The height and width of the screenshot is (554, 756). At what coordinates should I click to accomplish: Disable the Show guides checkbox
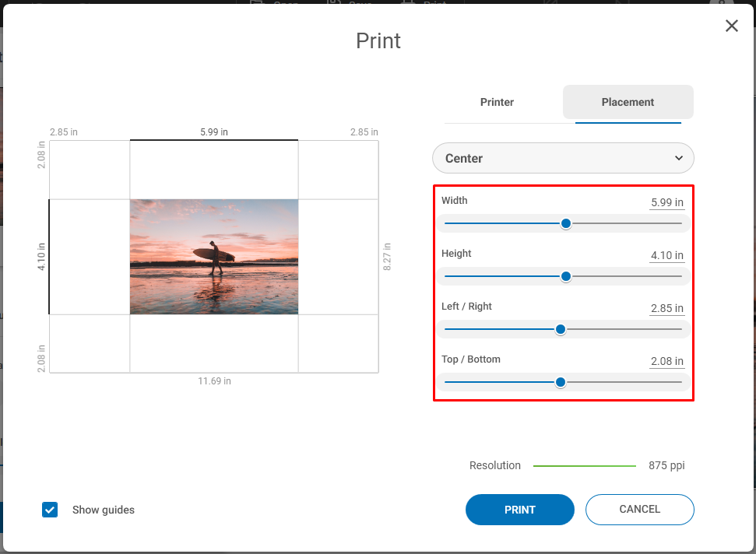click(x=50, y=510)
